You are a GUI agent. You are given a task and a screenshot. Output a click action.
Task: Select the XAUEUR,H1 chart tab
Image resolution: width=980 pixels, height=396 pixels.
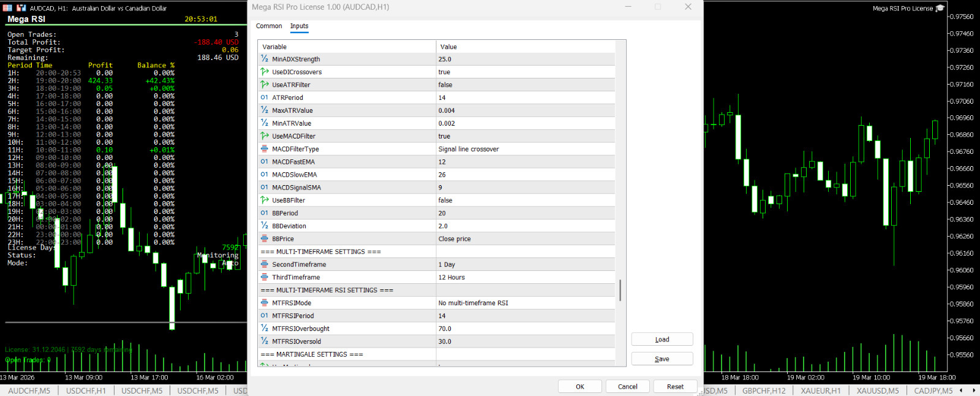(821, 390)
